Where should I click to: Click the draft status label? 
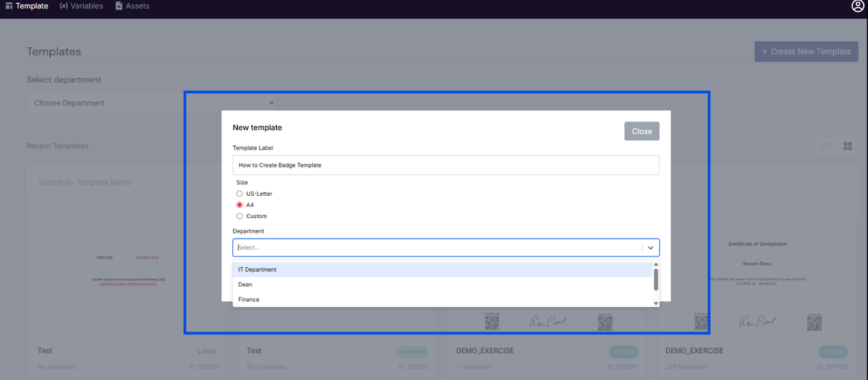point(207,352)
